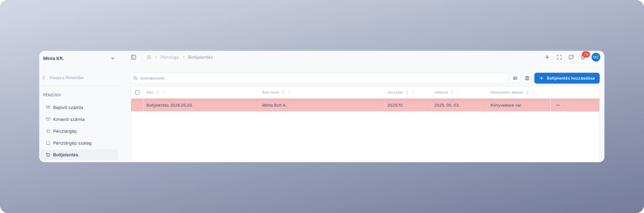Grab the Sorszám column drag handle
The height and width of the screenshot is (213, 644).
(x=413, y=92)
